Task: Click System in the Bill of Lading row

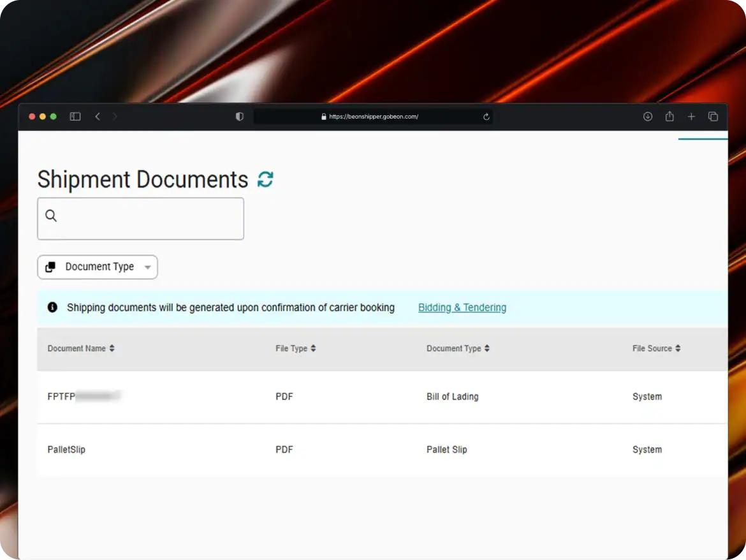Action: [x=647, y=396]
